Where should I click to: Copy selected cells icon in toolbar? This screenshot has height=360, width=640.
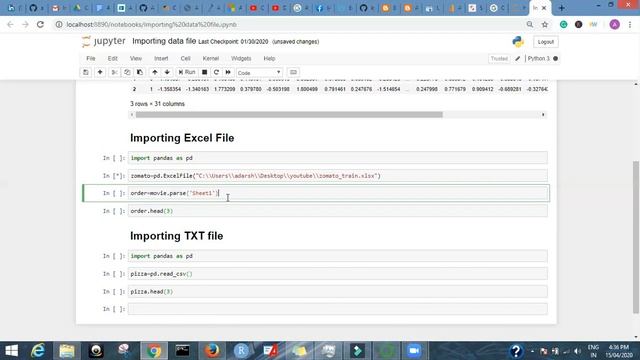127,72
